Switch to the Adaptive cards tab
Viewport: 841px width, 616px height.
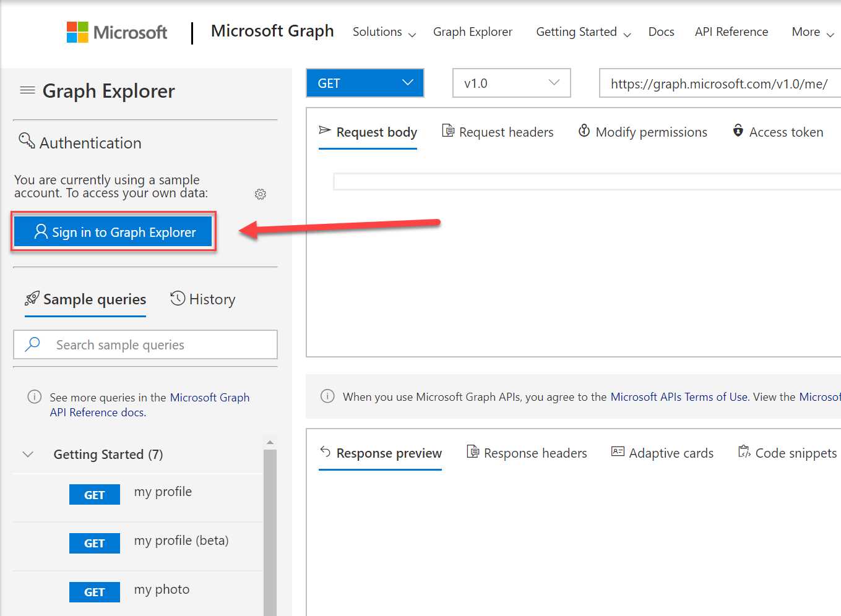pos(662,453)
